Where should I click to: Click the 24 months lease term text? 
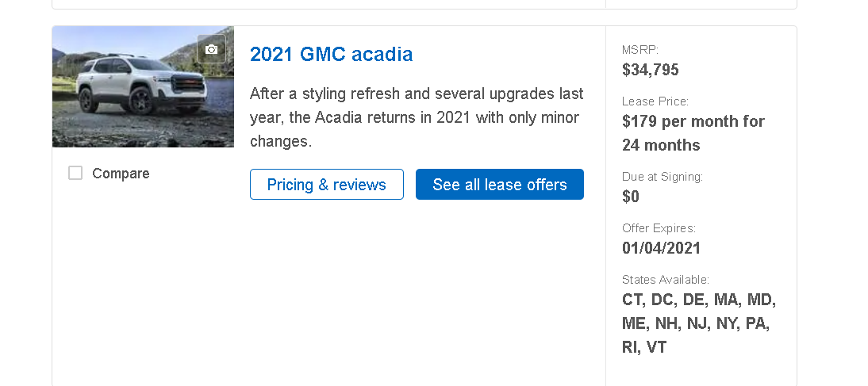click(x=661, y=145)
